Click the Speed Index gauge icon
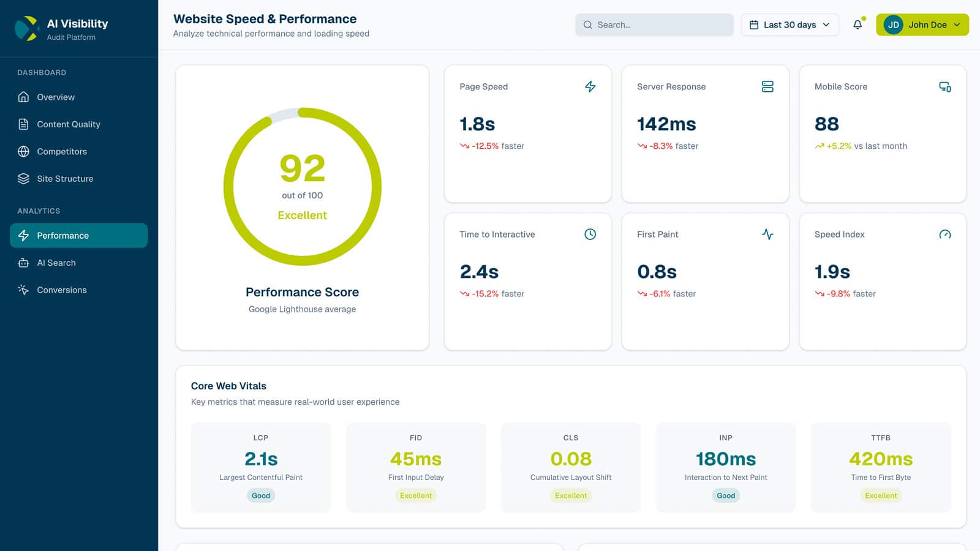The width and height of the screenshot is (980, 551). click(945, 234)
